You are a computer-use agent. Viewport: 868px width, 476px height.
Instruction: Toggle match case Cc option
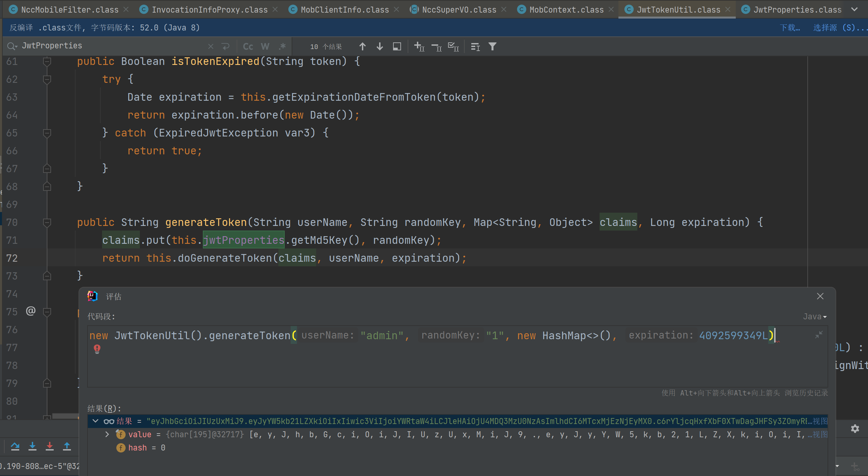point(248,46)
